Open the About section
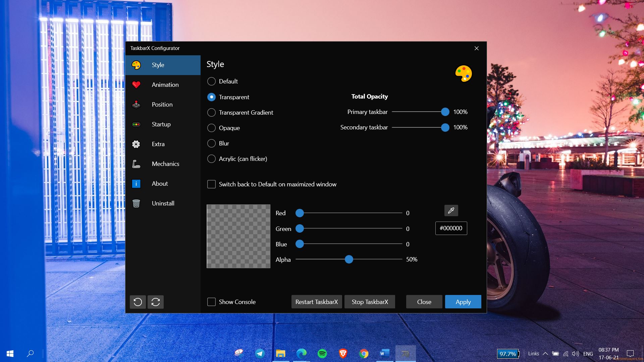 pos(159,183)
